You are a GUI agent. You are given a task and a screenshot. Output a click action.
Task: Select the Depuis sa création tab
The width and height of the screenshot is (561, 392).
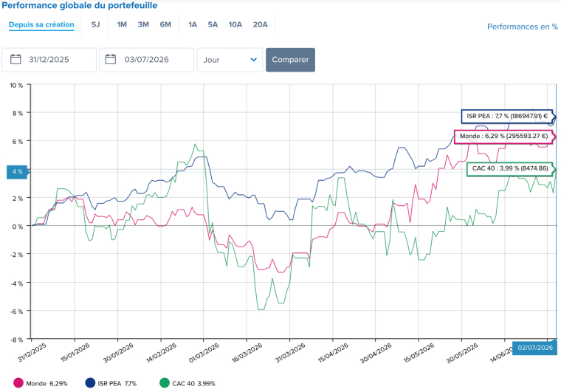coord(41,24)
